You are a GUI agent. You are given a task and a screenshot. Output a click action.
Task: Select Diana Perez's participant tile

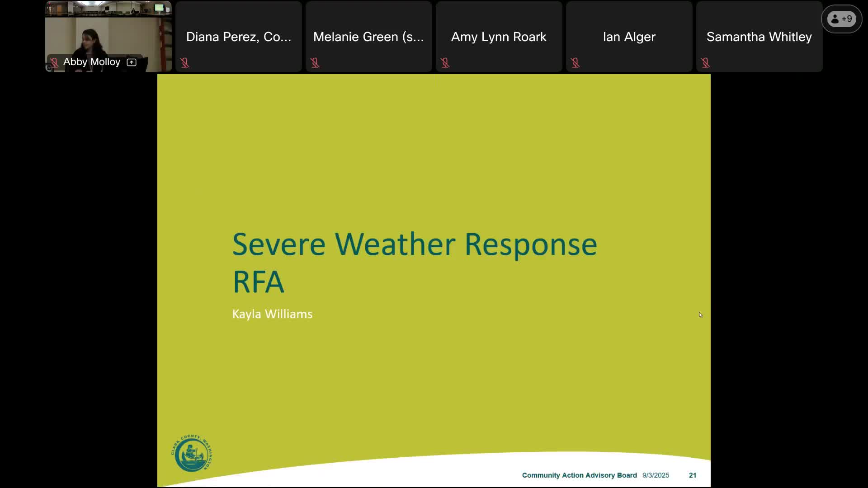(x=239, y=37)
